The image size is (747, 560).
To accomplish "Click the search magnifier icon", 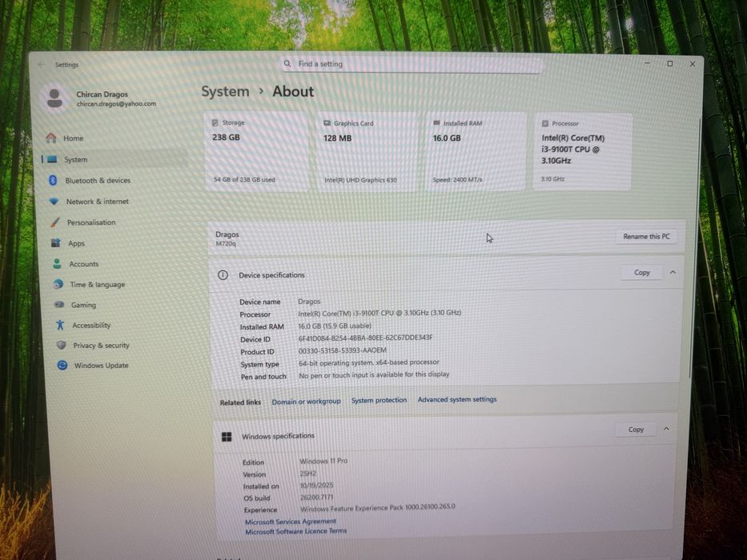I will pos(287,63).
